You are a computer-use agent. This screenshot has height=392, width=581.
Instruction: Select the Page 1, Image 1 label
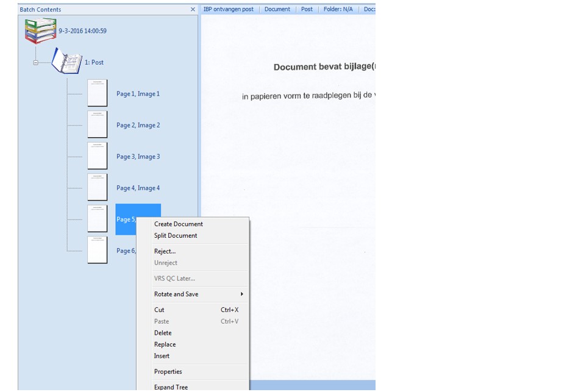click(138, 94)
